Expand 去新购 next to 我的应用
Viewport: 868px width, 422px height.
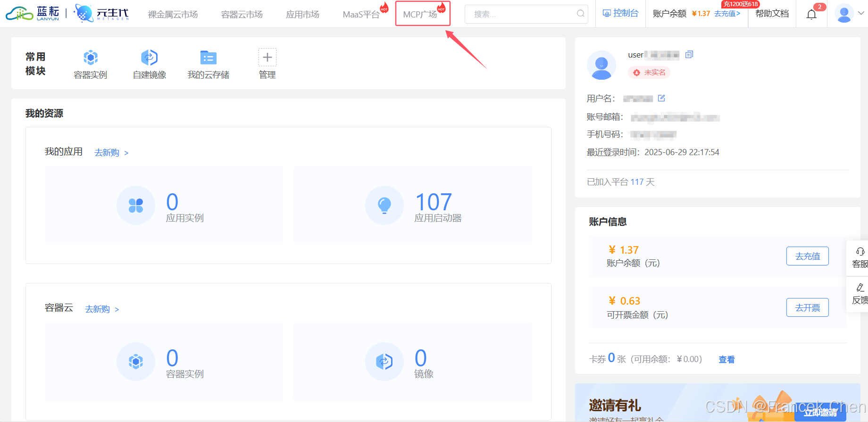[x=111, y=153]
